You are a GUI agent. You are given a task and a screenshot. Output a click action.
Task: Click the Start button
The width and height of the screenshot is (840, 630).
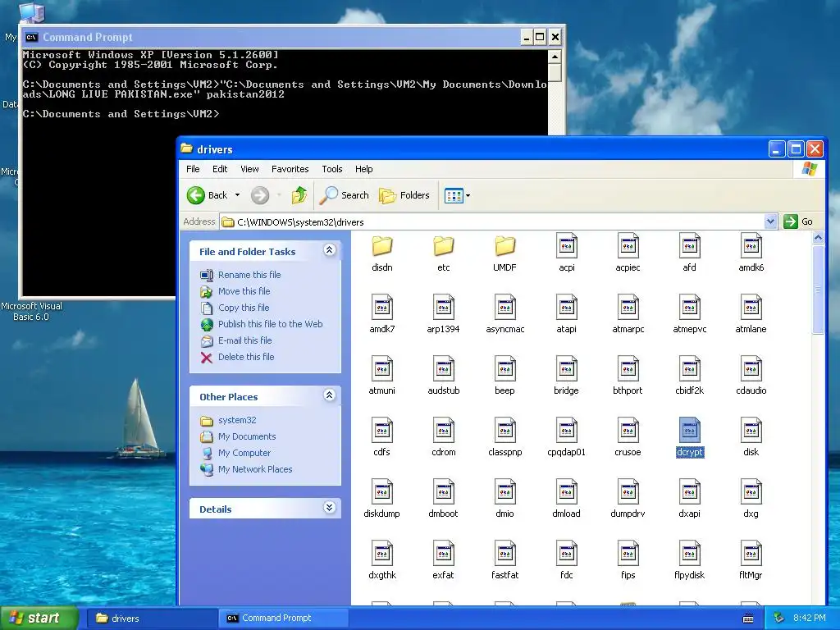(x=38, y=618)
